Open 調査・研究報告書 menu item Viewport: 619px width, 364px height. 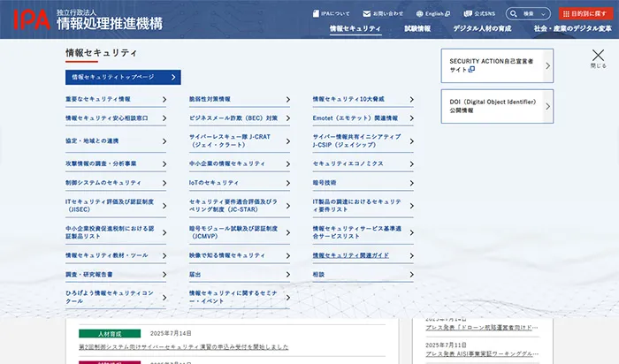tap(116, 275)
